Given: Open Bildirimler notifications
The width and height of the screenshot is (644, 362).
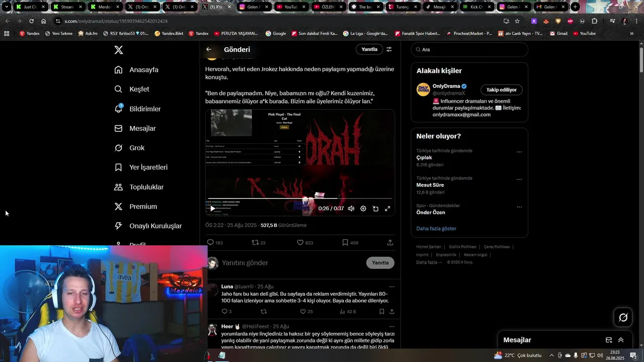Looking at the screenshot, I should pos(137,109).
